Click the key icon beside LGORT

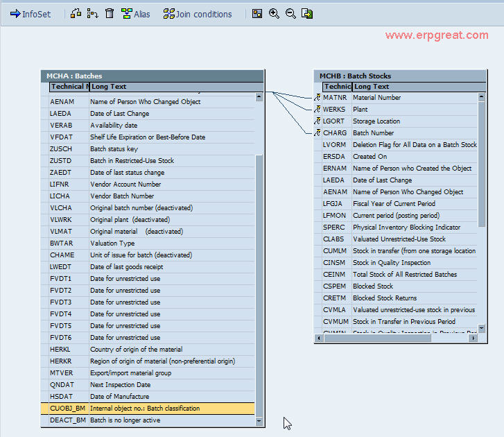[x=318, y=121]
